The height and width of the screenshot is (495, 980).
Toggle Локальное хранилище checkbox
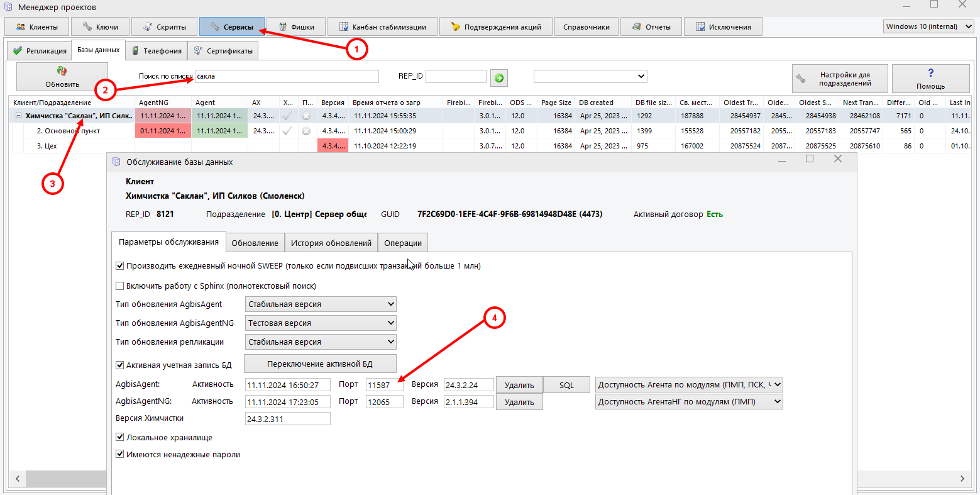click(120, 437)
